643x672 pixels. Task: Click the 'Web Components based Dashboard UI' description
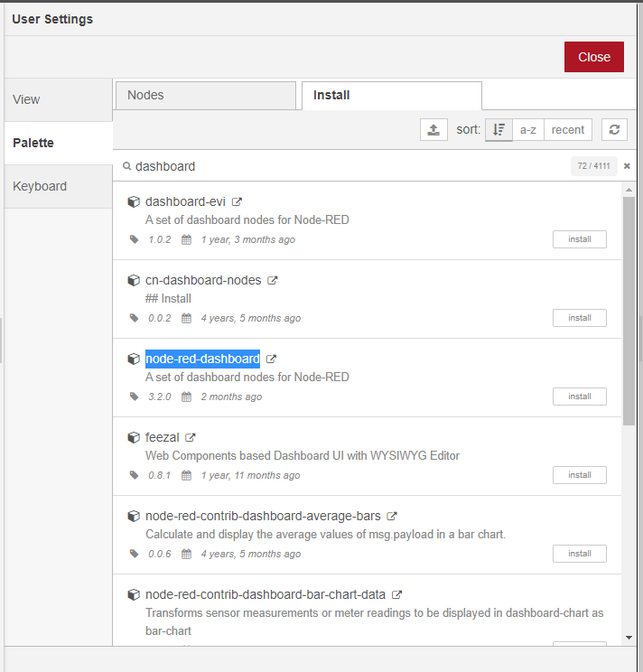tap(303, 455)
